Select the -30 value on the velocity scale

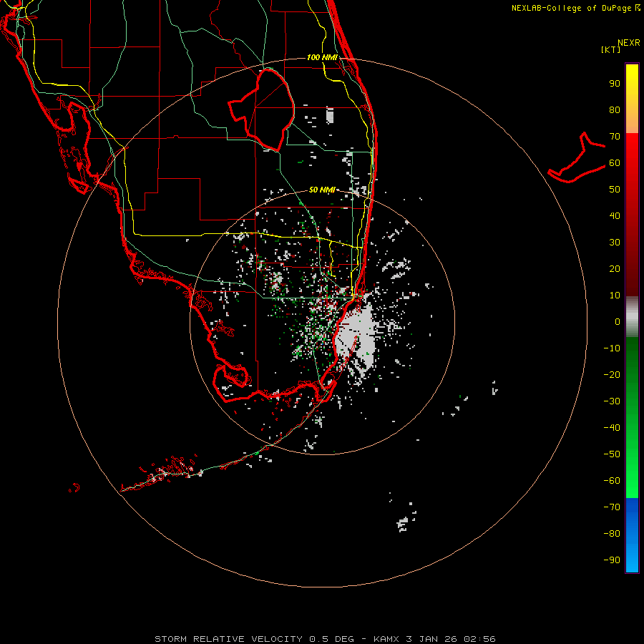[x=612, y=401]
